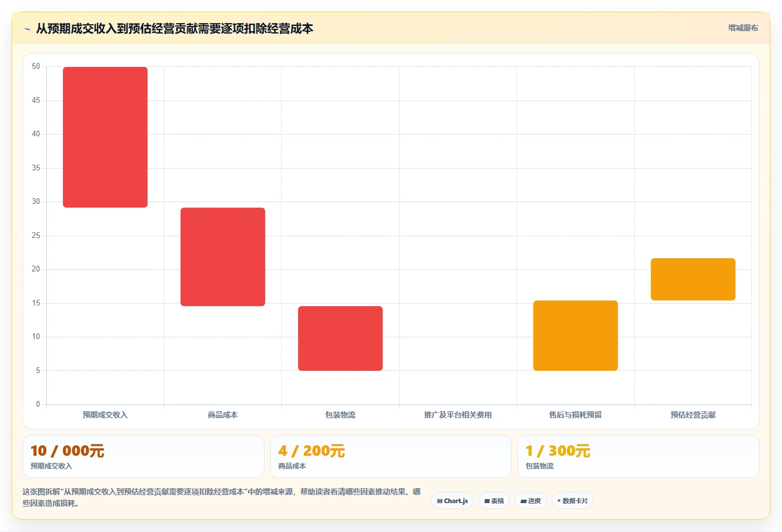Viewport: 782px width, 532px height.
Task: Click the description paragraph starting 这张图拆解
Action: pos(222,497)
